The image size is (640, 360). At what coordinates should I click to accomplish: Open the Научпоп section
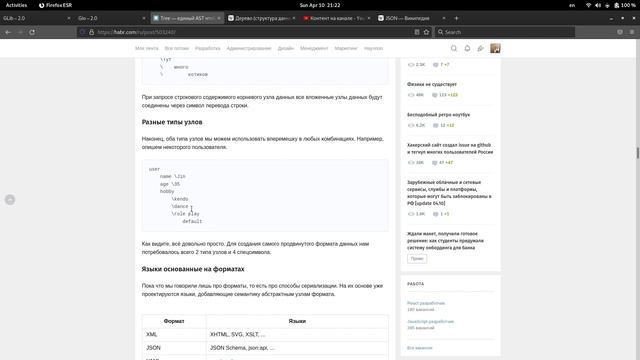click(373, 48)
